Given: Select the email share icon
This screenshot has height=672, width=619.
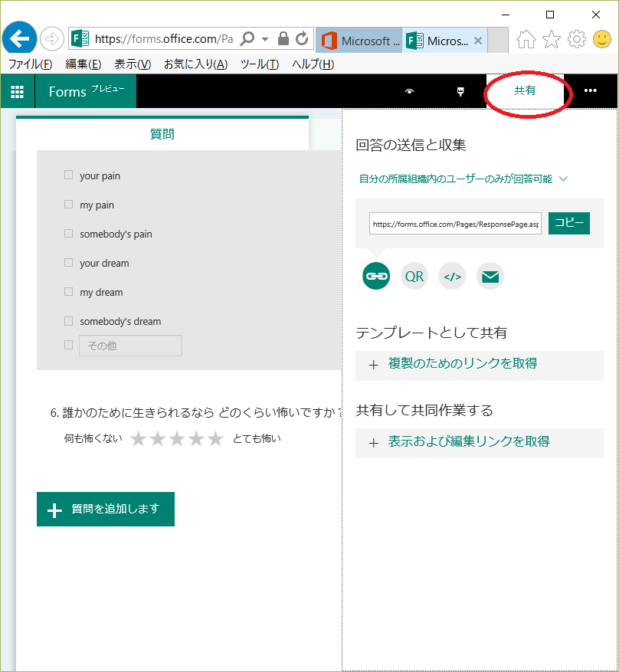Looking at the screenshot, I should coord(490,277).
